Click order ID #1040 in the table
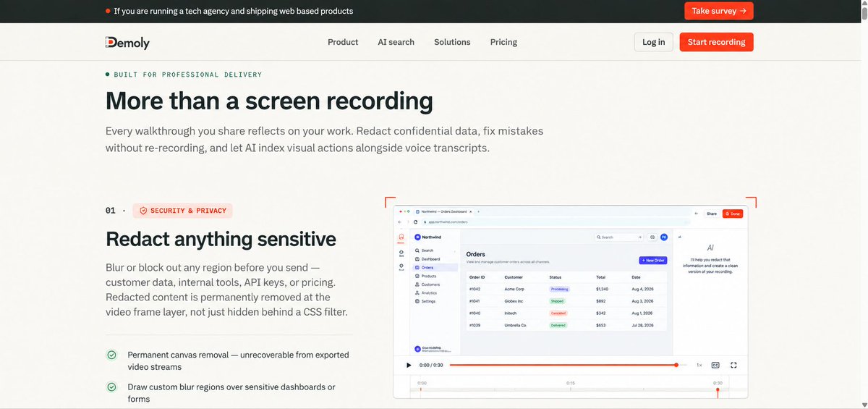 pyautogui.click(x=475, y=313)
